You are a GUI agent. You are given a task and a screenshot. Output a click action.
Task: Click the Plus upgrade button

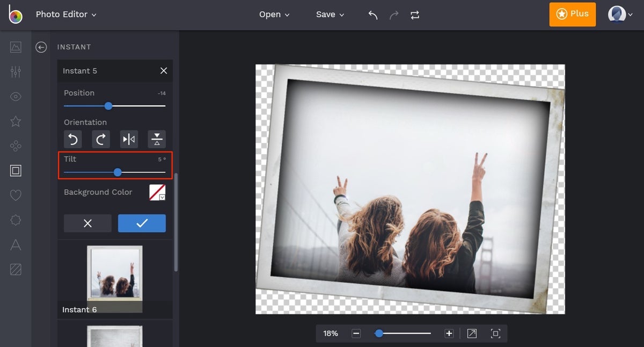[572, 14]
